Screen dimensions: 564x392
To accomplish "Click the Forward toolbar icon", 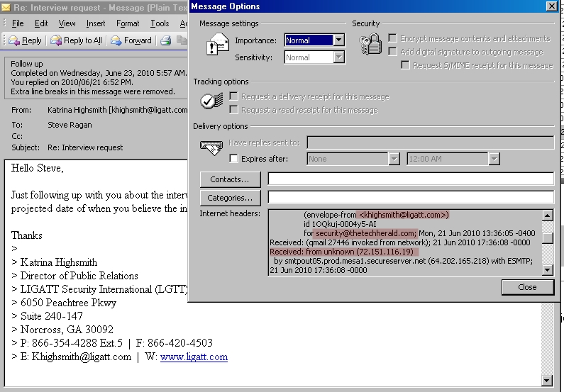I will (116, 40).
